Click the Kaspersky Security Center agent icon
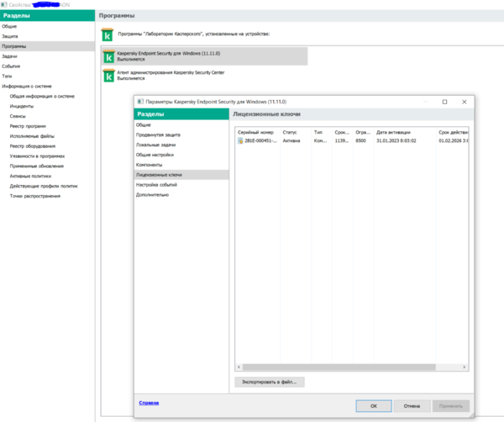This screenshot has height=422, width=504. tap(109, 76)
